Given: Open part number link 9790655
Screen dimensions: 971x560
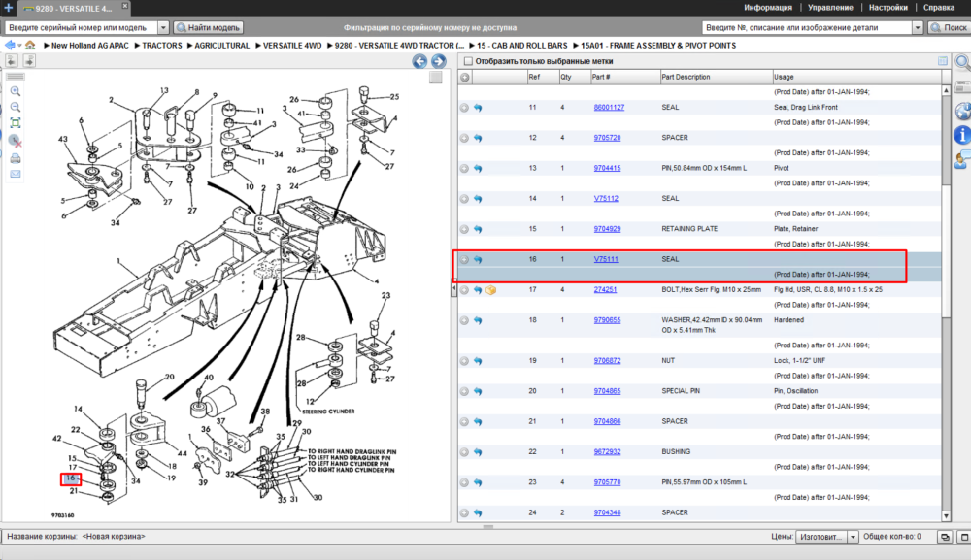Looking at the screenshot, I should tap(607, 320).
